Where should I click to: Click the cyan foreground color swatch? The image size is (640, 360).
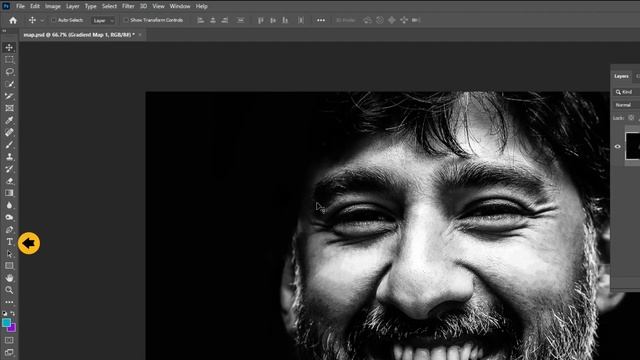[6, 322]
